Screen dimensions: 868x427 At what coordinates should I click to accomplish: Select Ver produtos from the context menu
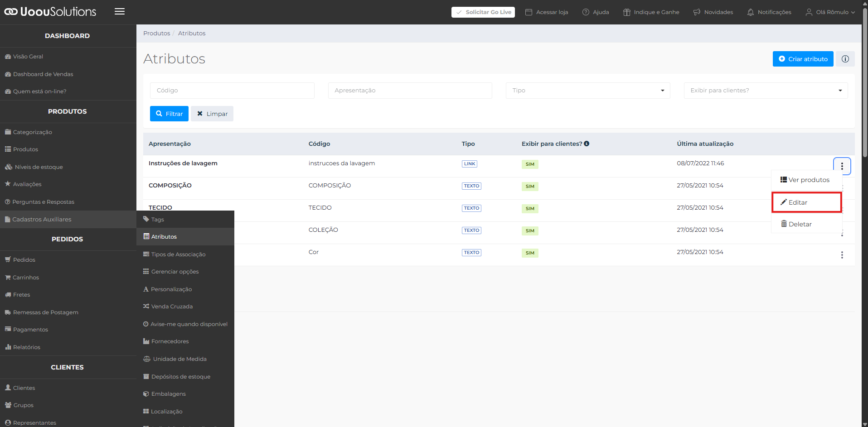point(807,180)
